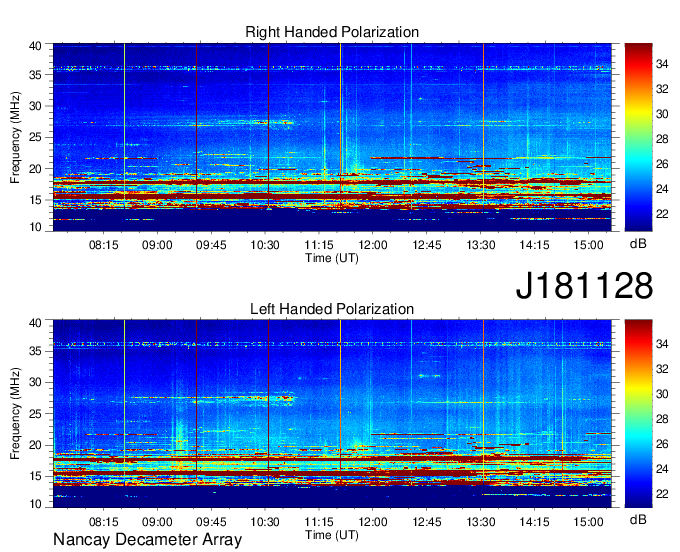
Task: Click the 12:45 tick on right-handed plot's time axis
Action: (427, 245)
